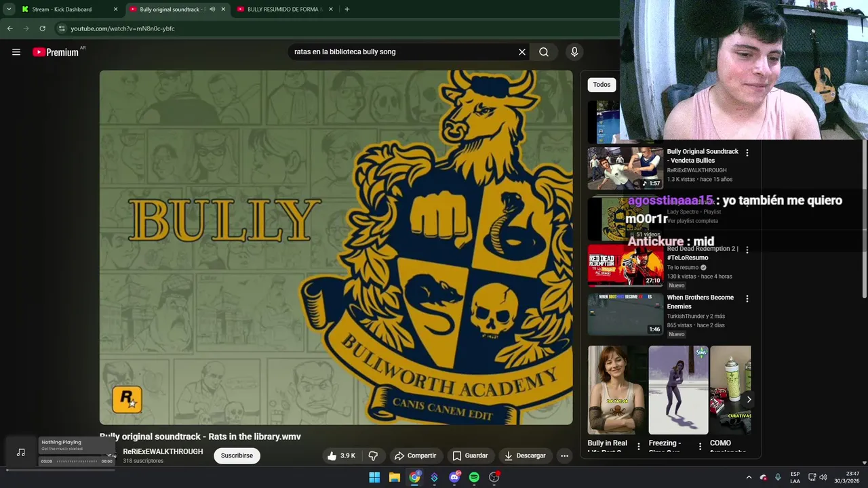This screenshot has width=868, height=488.
Task: Run the search with magnifier icon
Action: click(544, 52)
